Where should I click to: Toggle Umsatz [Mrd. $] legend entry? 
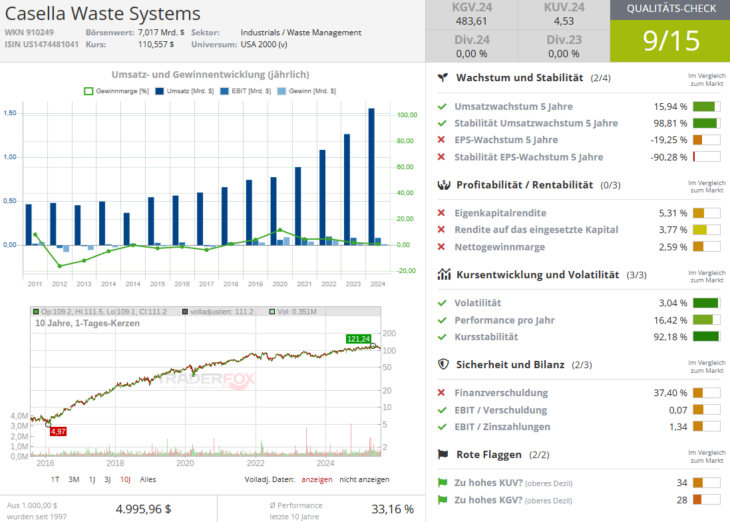[185, 91]
